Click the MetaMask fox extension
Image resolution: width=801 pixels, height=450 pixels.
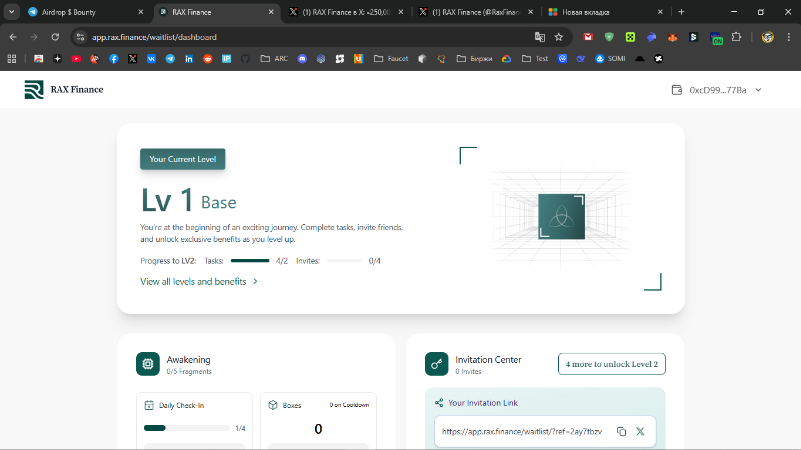point(672,37)
